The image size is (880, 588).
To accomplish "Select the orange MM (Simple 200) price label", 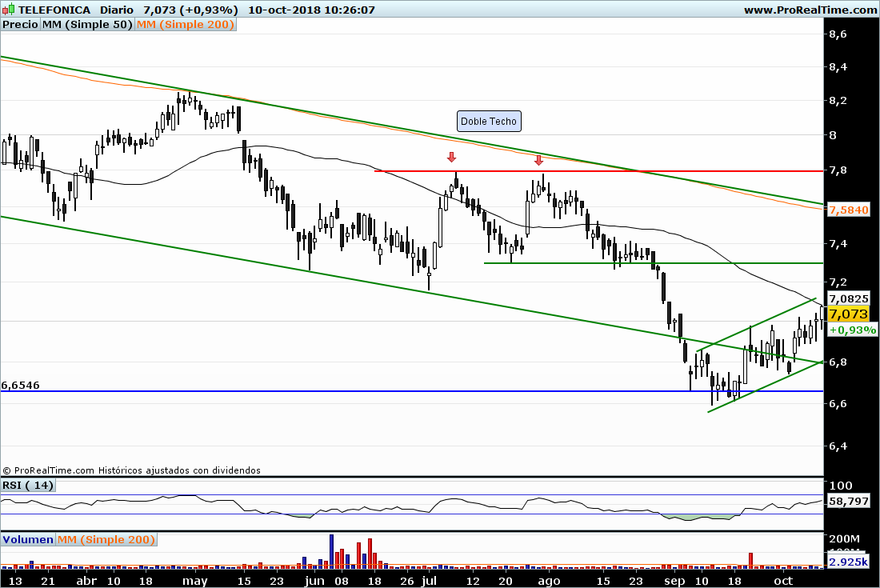I will (186, 24).
